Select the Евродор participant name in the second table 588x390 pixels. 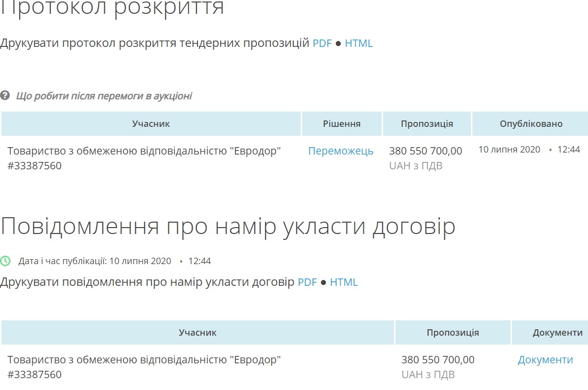(144, 360)
